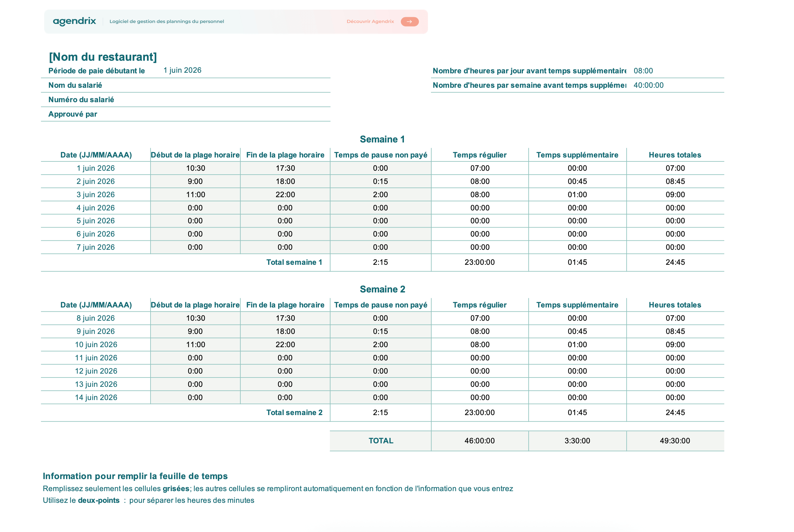Click the Semaine 2 heading
The width and height of the screenshot is (794, 532).
[382, 289]
